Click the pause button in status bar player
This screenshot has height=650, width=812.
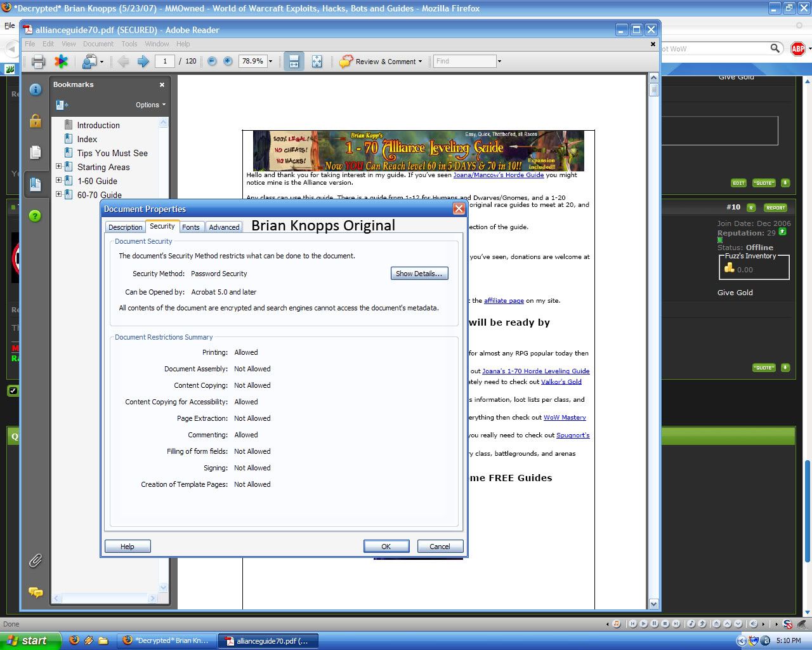(654, 624)
